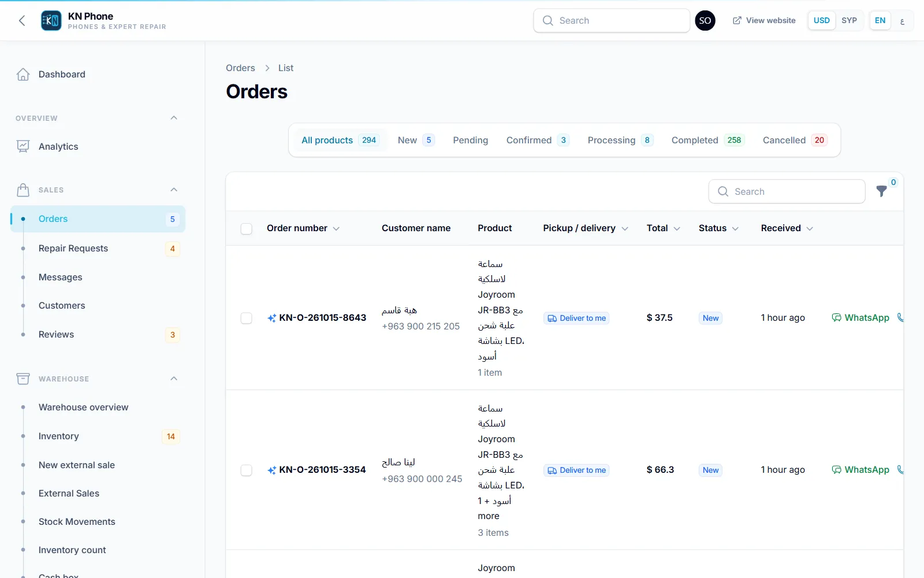Image resolution: width=924 pixels, height=578 pixels.
Task: Go to Orders breadcrumb link
Action: pyautogui.click(x=240, y=68)
